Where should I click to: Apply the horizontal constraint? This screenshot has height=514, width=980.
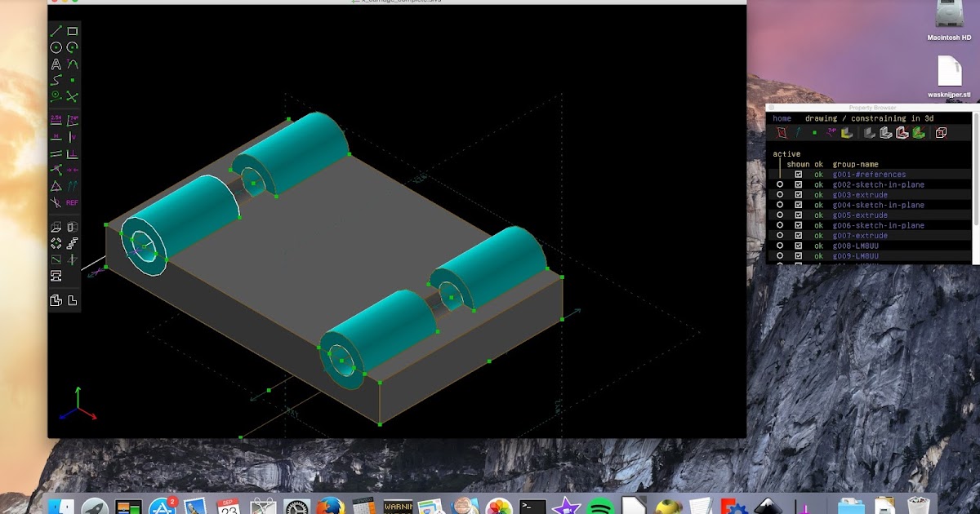point(55,138)
